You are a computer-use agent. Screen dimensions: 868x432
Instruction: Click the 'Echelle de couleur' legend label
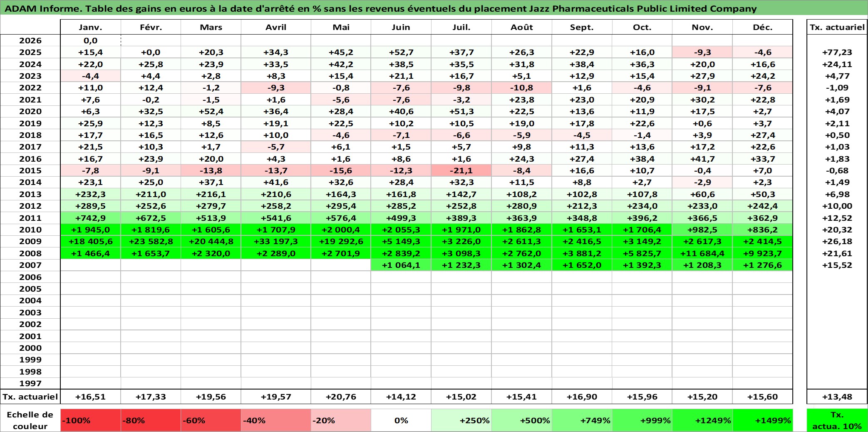tap(30, 420)
